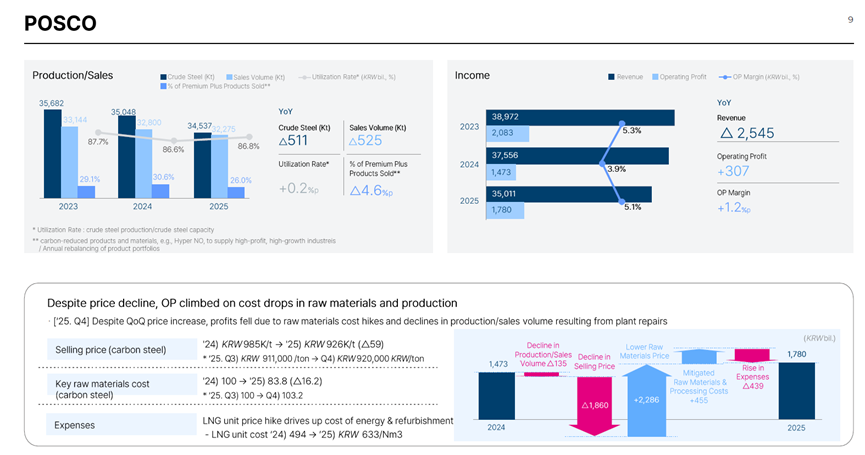Image resolution: width=865 pixels, height=455 pixels.
Task: Click the Operating Profit legend swatch
Action: pos(654,76)
